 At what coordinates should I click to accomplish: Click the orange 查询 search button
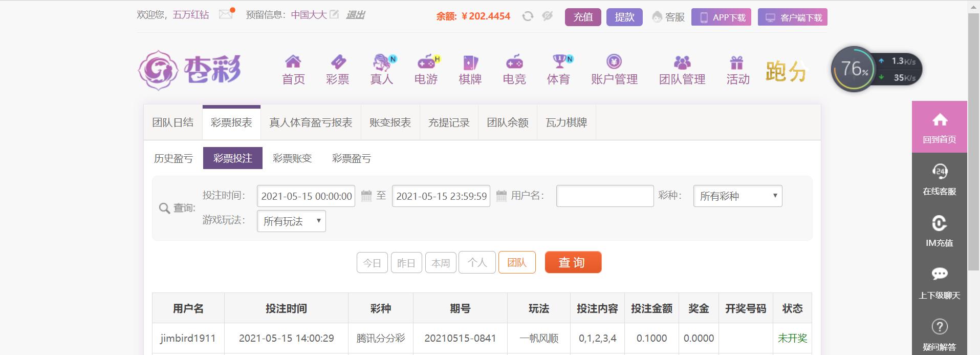(573, 262)
